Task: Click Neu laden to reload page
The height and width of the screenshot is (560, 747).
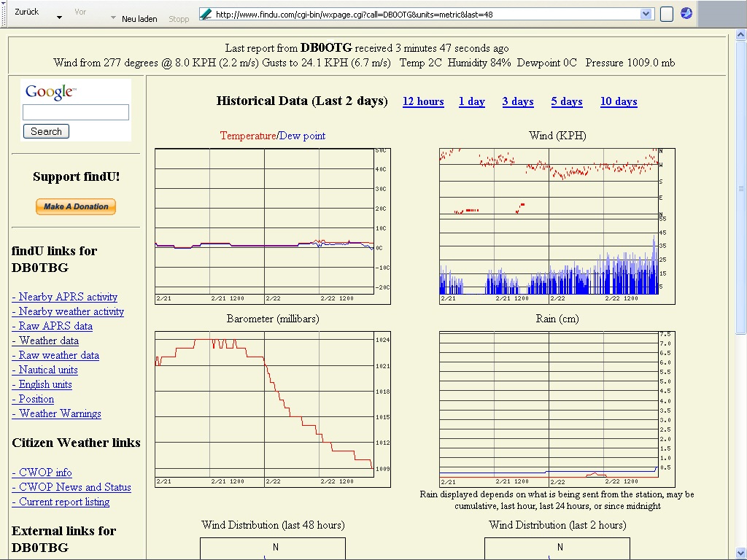Action: point(139,18)
